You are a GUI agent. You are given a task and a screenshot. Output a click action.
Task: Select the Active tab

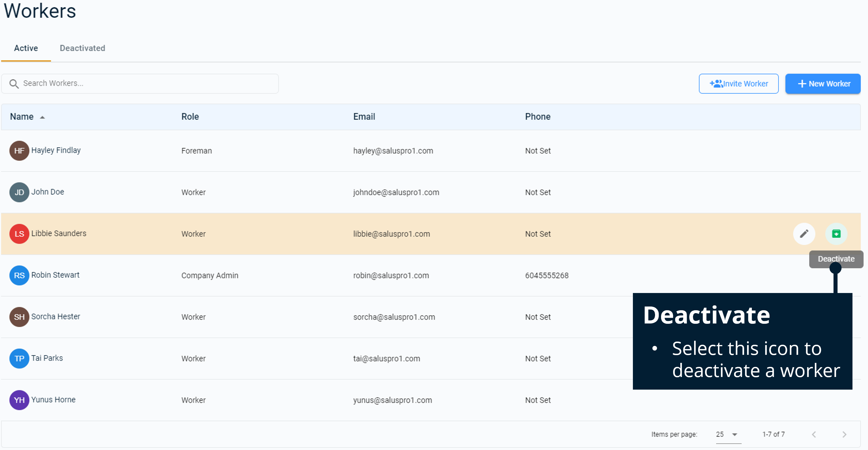(x=26, y=48)
